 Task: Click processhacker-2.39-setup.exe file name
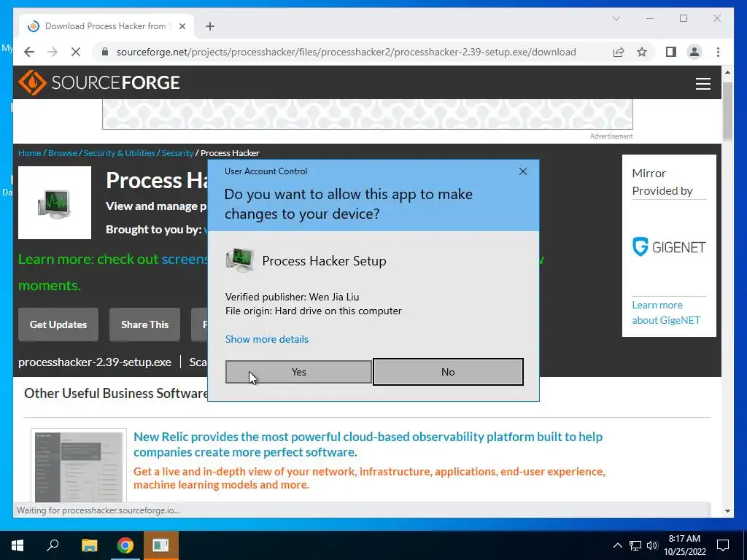95,362
